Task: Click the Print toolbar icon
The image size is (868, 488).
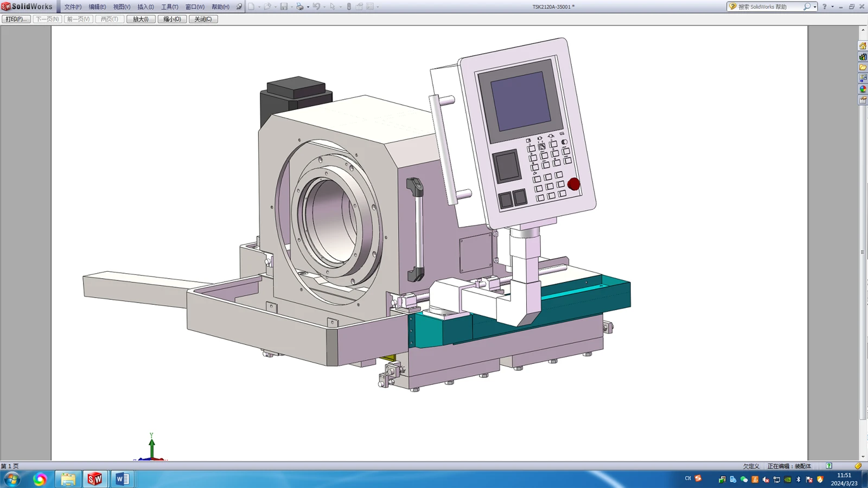Action: [x=300, y=7]
